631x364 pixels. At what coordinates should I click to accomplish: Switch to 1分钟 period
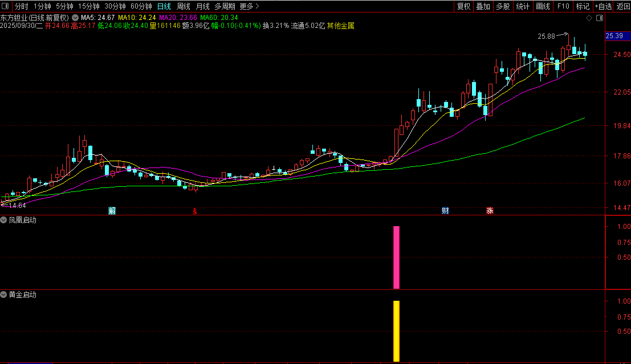pyautogui.click(x=42, y=6)
